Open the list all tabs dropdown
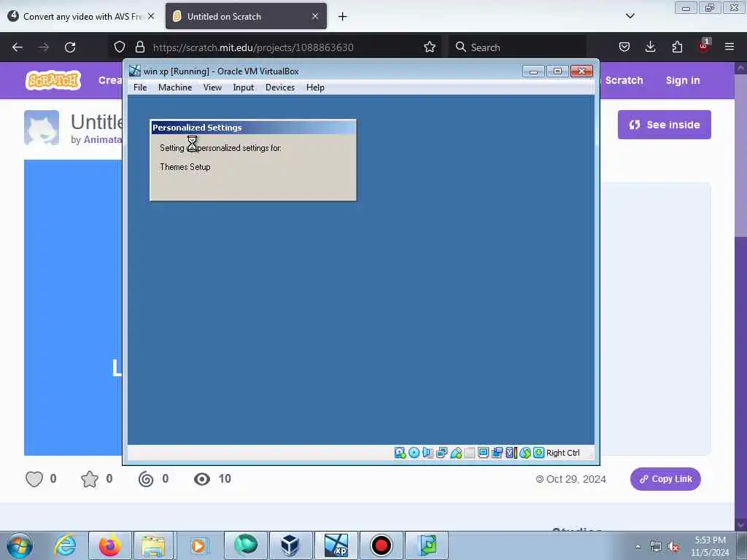 point(630,16)
